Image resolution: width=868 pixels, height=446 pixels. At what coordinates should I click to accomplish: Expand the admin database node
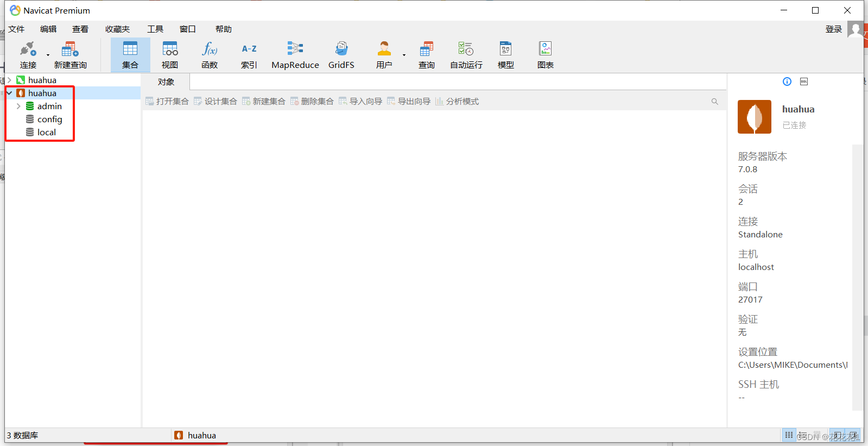click(x=18, y=106)
